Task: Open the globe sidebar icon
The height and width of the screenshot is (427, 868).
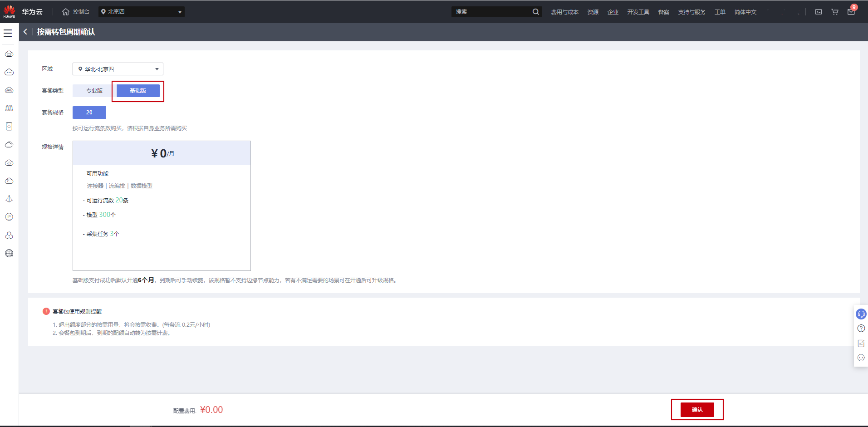Action: click(x=9, y=253)
